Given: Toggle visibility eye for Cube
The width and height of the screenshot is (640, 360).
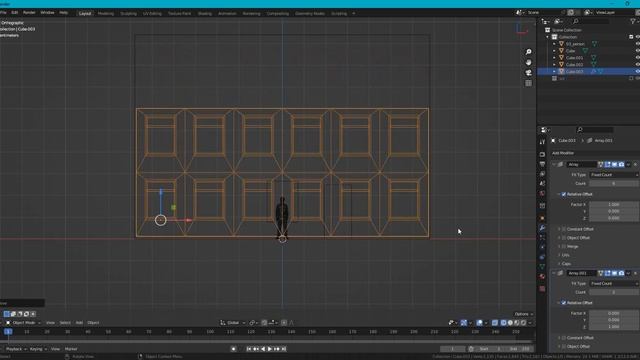Looking at the screenshot, I should [637, 51].
